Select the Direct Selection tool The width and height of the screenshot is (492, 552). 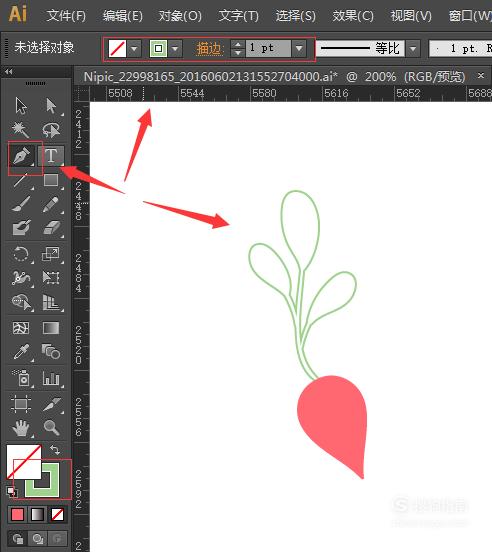tap(51, 106)
